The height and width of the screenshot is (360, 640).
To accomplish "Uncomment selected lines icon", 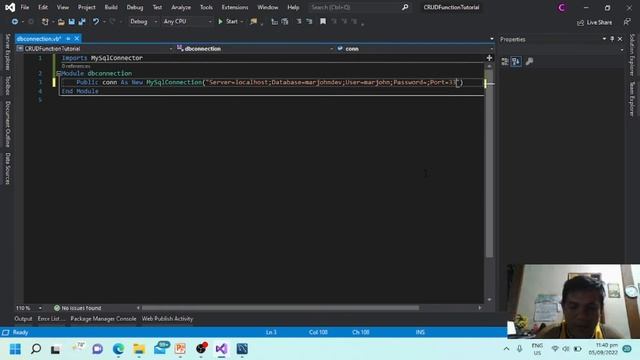I will (309, 22).
